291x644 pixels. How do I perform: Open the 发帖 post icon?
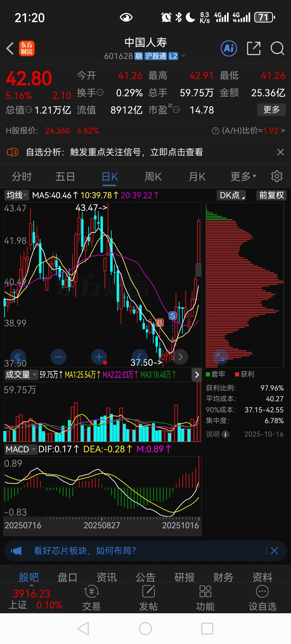click(x=148, y=598)
